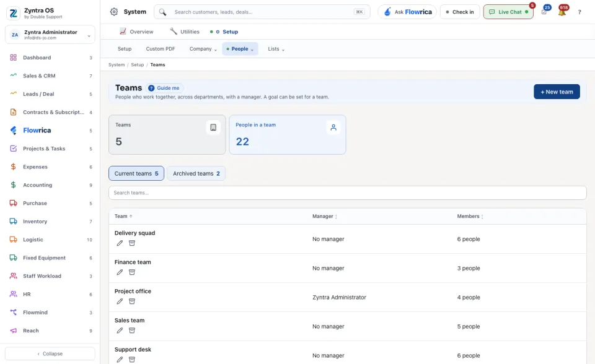The image size is (595, 364).
Task: Open the HR module
Action: (50, 294)
